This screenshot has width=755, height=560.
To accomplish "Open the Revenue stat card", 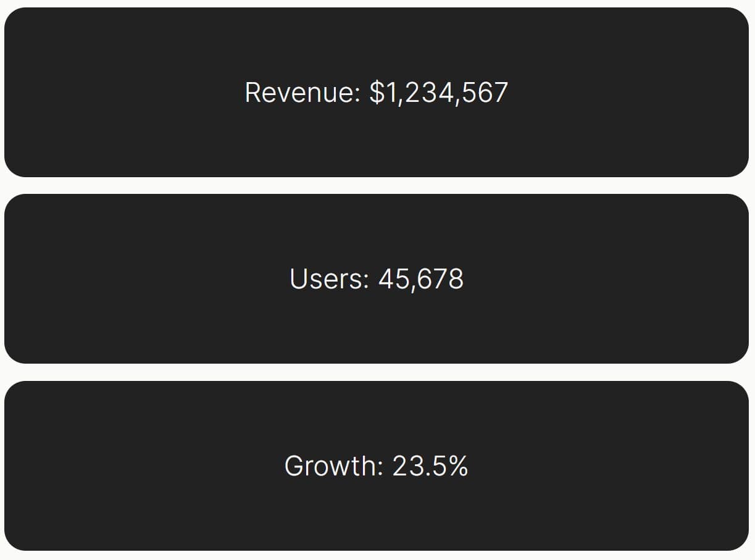I will click(x=377, y=92).
